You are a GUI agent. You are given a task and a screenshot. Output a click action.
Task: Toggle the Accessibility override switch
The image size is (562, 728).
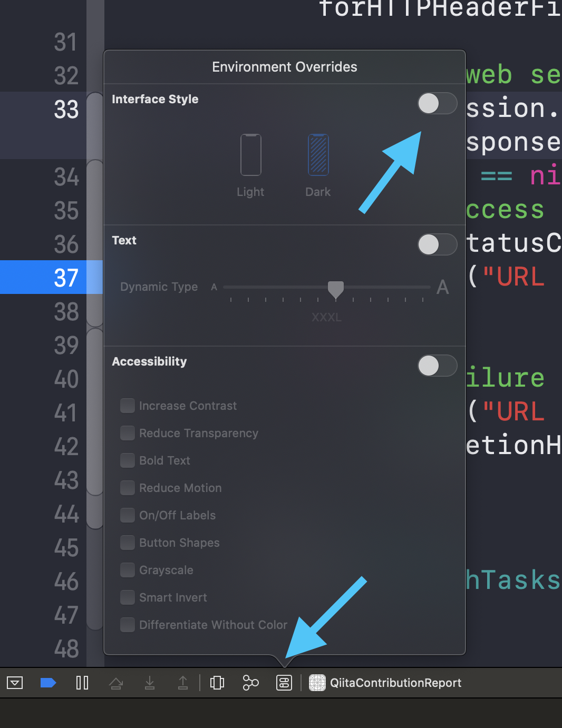click(x=437, y=366)
